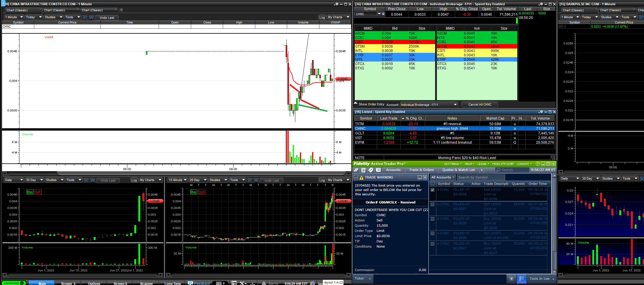Open the All Accounts filter dropdown

click(x=443, y=177)
